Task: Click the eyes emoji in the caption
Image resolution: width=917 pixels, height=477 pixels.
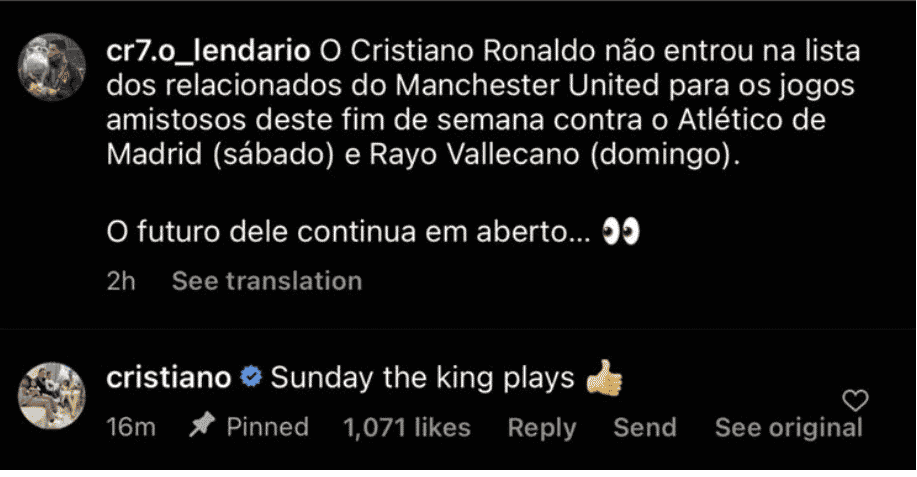Action: click(621, 233)
